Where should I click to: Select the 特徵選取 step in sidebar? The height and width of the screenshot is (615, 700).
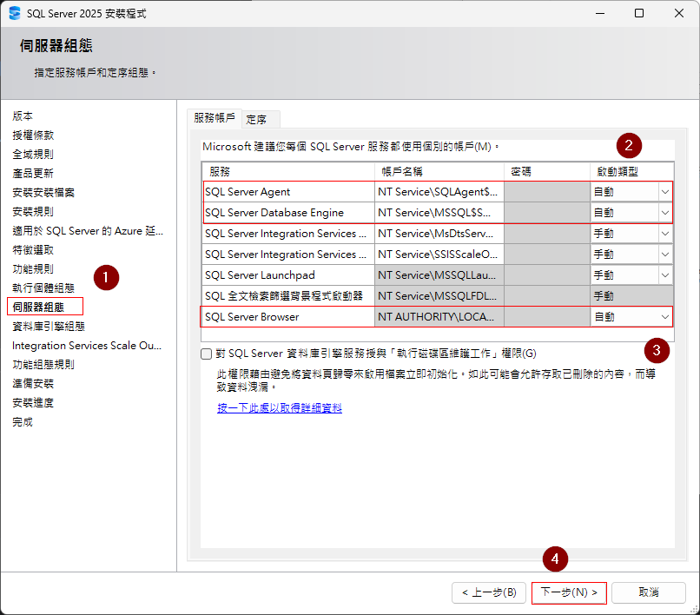point(33,250)
